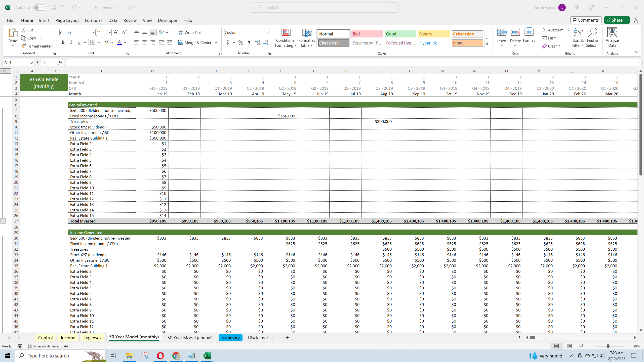Viewport: 644px width, 362px height.
Task: Click the zoom slider handle
Action: click(x=608, y=346)
